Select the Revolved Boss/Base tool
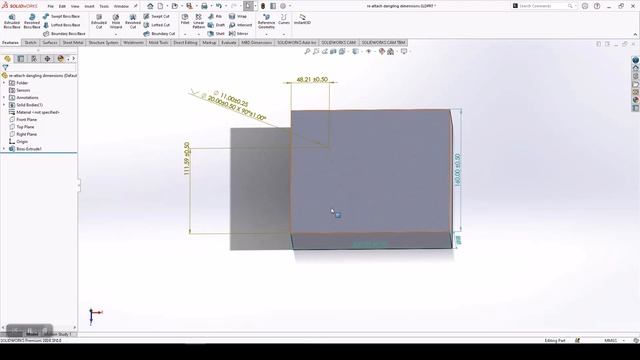640x360 pixels. 32,21
